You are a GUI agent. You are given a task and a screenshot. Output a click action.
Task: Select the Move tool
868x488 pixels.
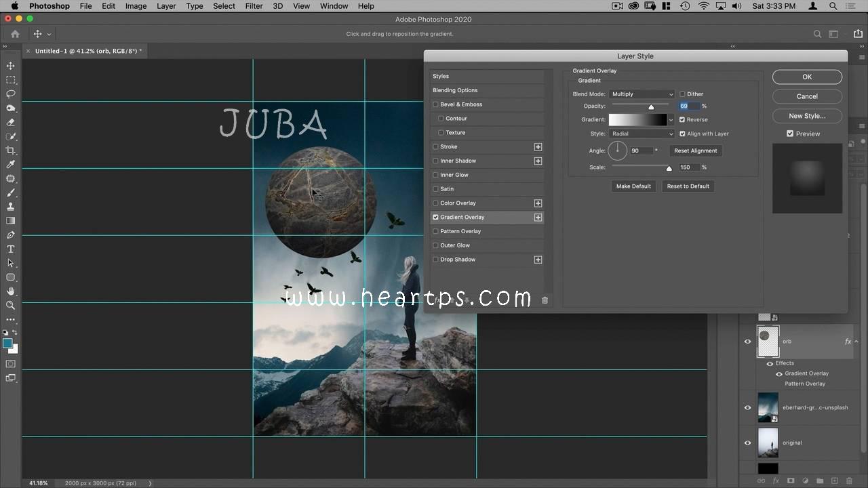[x=10, y=66]
